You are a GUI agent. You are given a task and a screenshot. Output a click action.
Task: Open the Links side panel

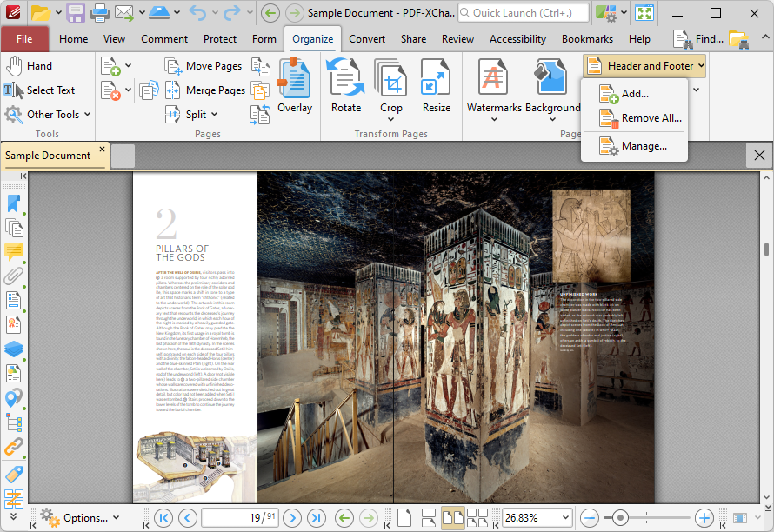click(14, 447)
